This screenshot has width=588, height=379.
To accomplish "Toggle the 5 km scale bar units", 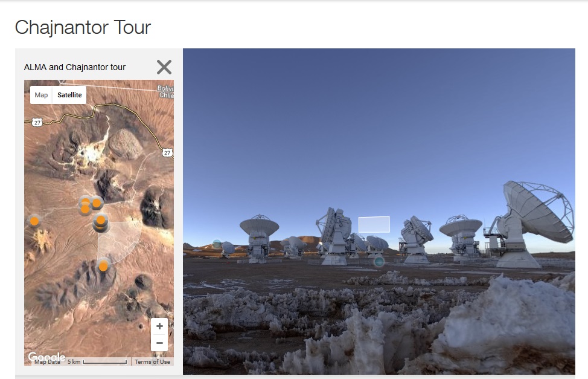I will click(97, 361).
